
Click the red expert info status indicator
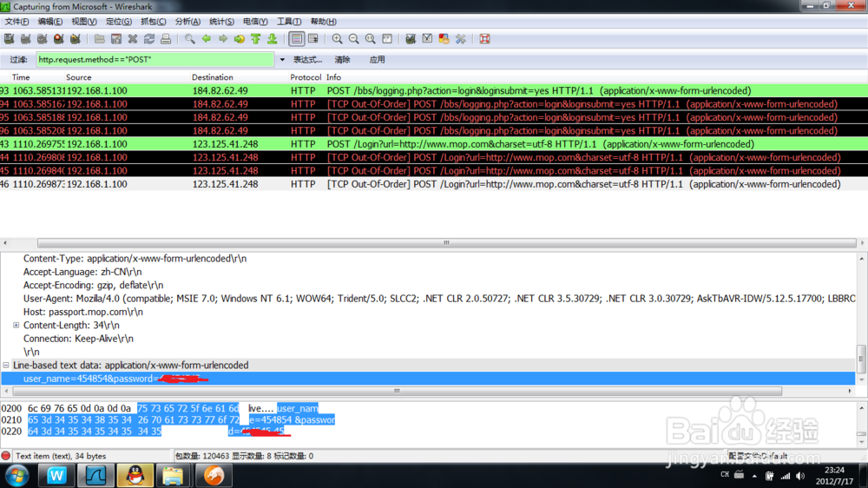coord(6,456)
